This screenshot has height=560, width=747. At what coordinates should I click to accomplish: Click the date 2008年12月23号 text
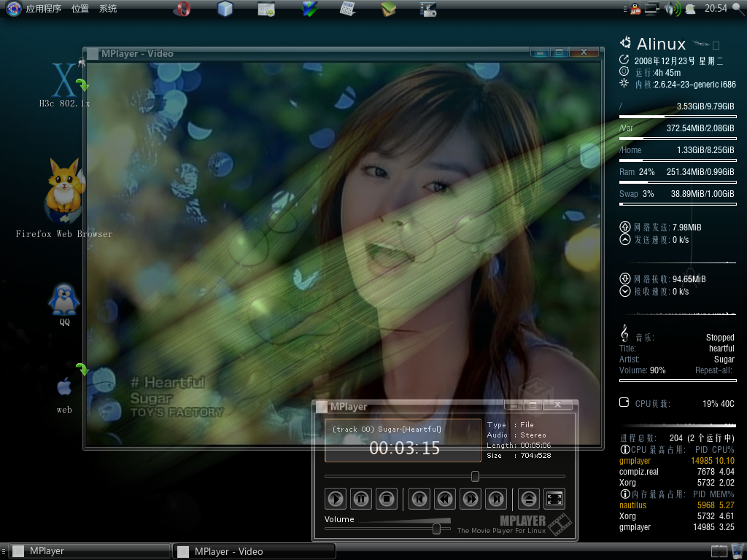coord(665,61)
